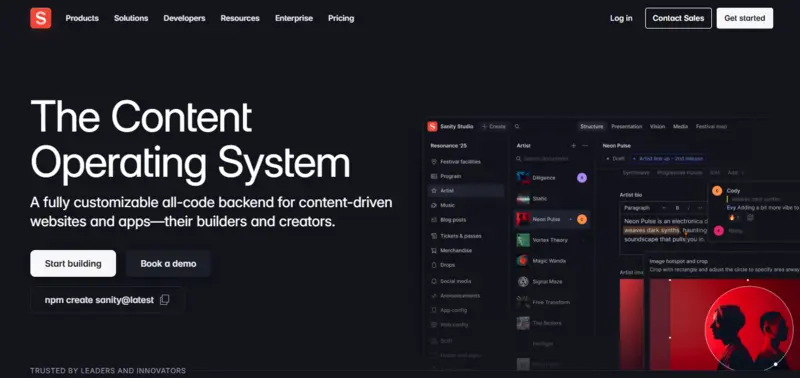Viewport: 800px width, 378px height.
Task: Open the Media tab in Studio
Action: [680, 127]
